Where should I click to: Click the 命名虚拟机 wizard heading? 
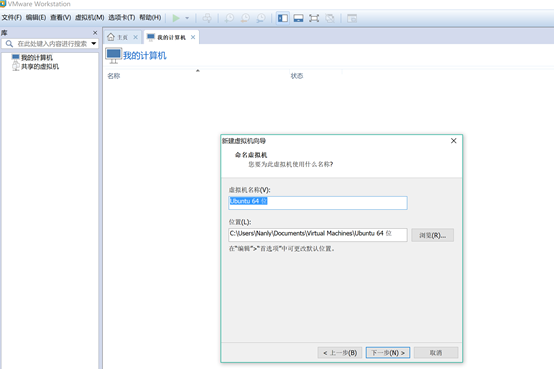coord(251,155)
